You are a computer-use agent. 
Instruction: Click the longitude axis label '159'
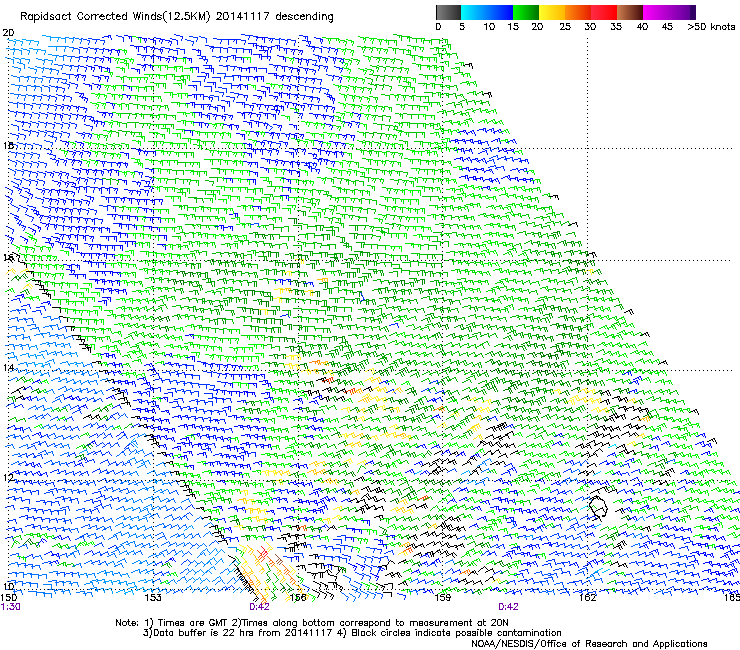pyautogui.click(x=442, y=598)
